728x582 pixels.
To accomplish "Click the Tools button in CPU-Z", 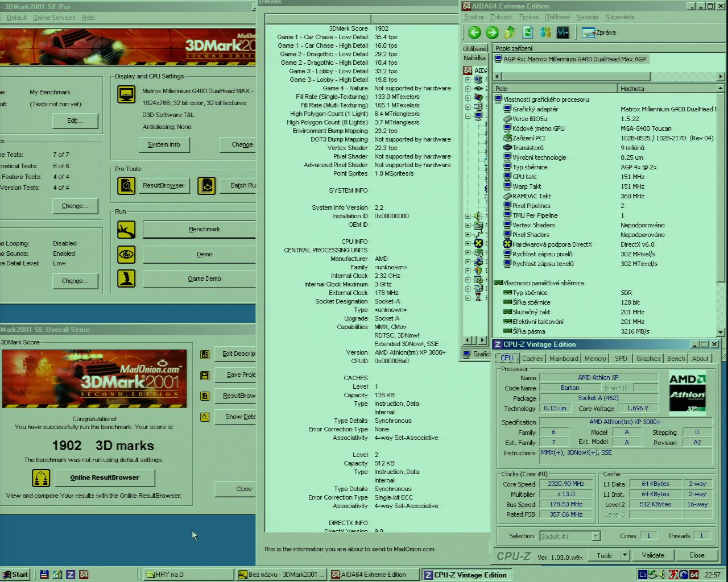I will click(604, 555).
